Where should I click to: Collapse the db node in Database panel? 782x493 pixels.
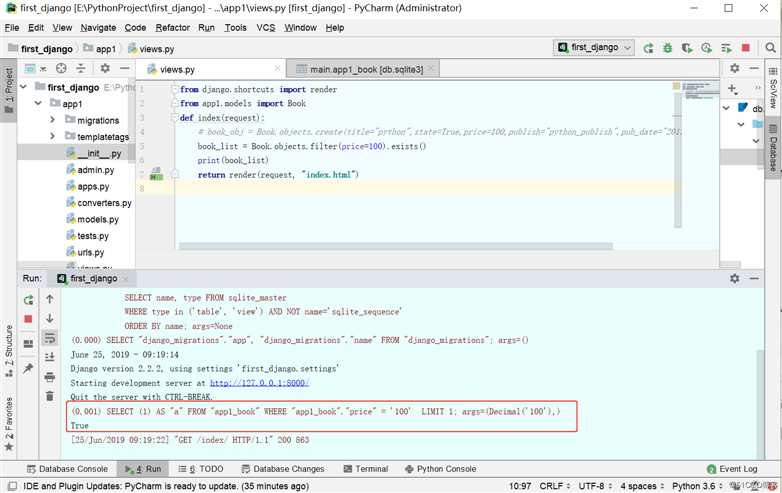[726, 108]
